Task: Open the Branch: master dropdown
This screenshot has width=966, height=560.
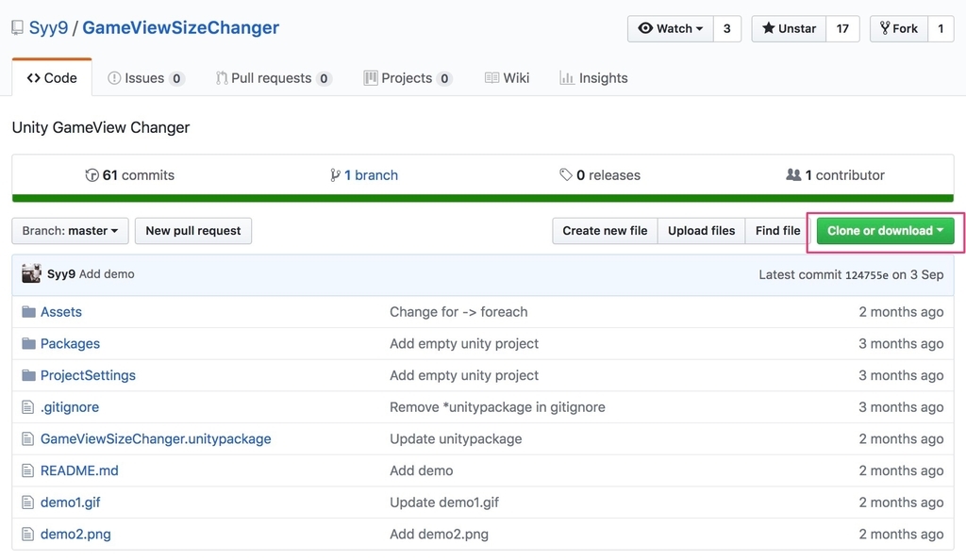Action: [70, 231]
